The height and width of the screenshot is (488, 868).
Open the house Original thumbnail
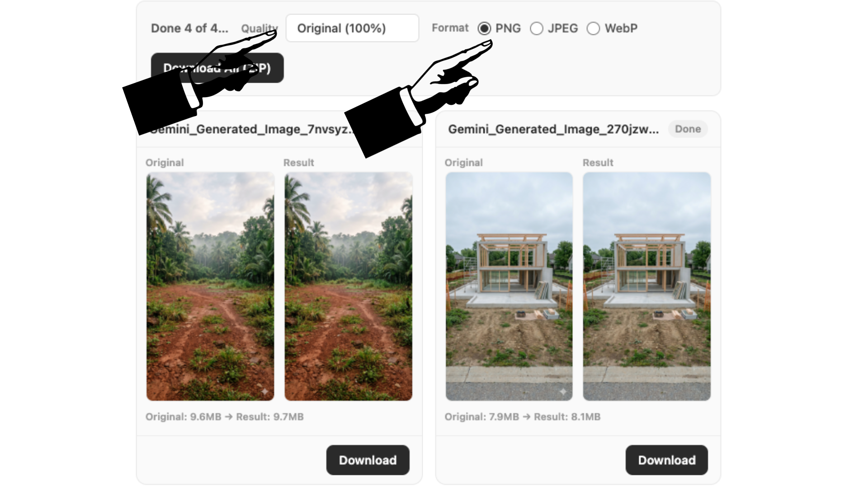tap(509, 286)
